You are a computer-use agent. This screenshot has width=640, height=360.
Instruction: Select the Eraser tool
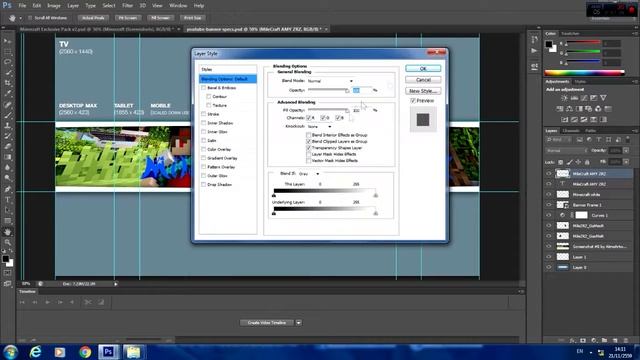pyautogui.click(x=7, y=147)
